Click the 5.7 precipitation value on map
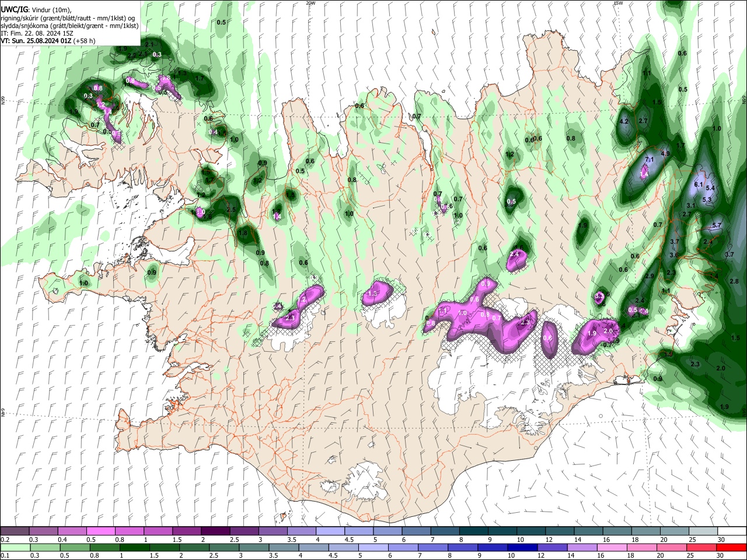 coord(717,225)
